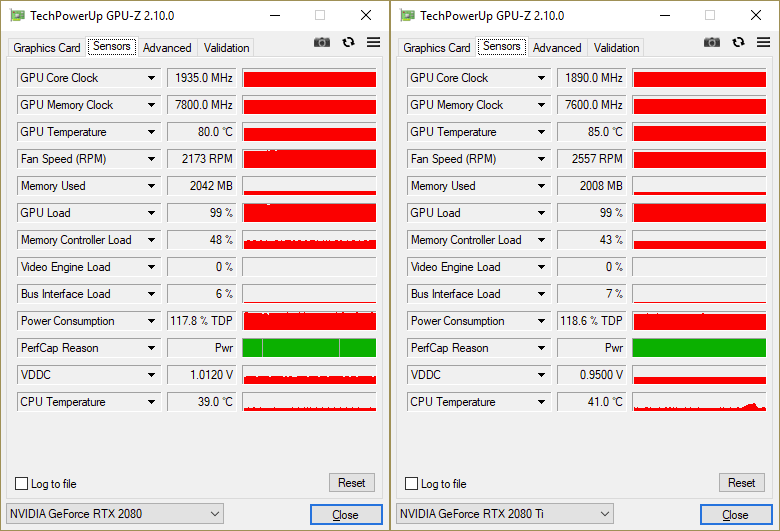Click the GPU-Z title bar icon of the left window
The width and height of the screenshot is (780, 531).
18,16
